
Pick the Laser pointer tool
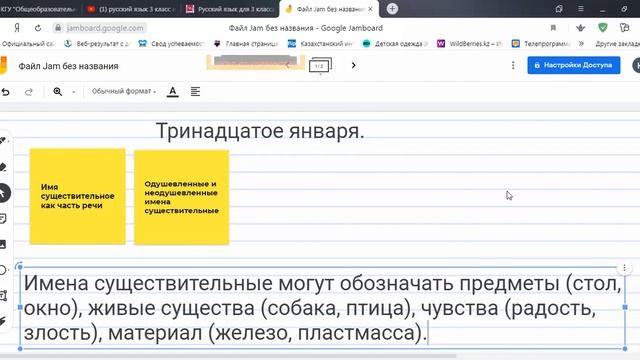coord(3,321)
